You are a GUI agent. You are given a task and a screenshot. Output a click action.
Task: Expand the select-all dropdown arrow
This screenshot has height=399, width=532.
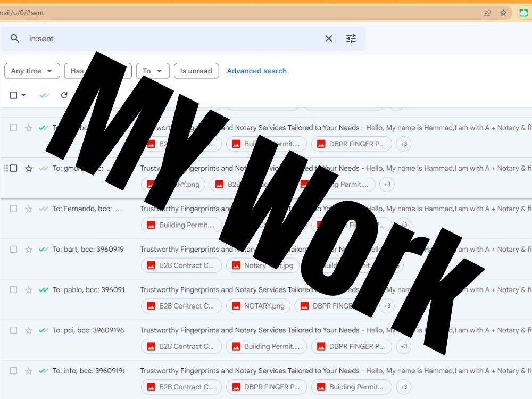[24, 95]
